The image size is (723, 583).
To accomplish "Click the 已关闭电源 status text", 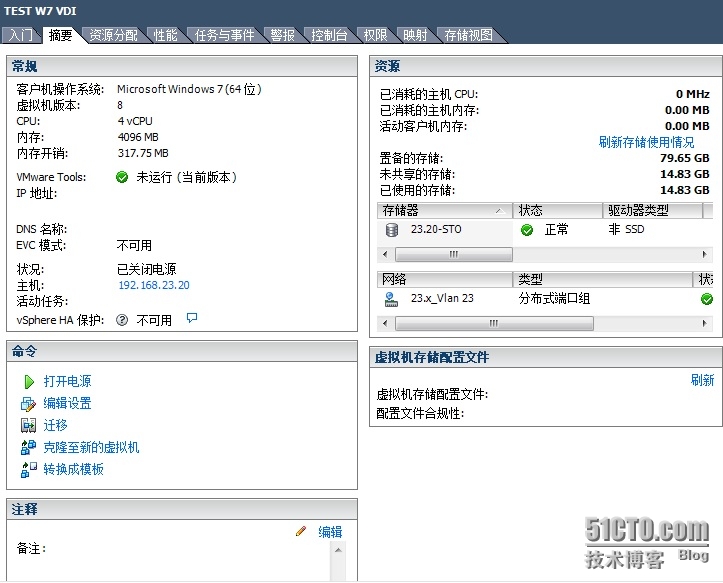I will pyautogui.click(x=147, y=269).
